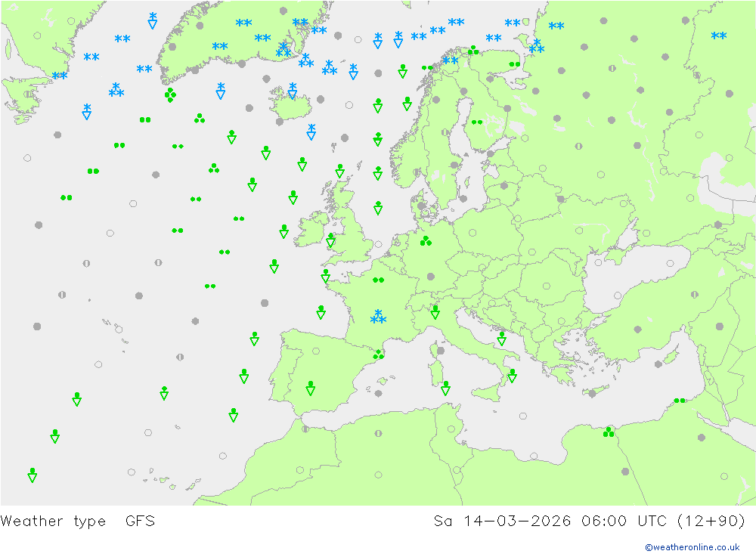Click the gray cloud dot between Mallorca and Algeria
The height and width of the screenshot is (554, 756).
(x=379, y=394)
